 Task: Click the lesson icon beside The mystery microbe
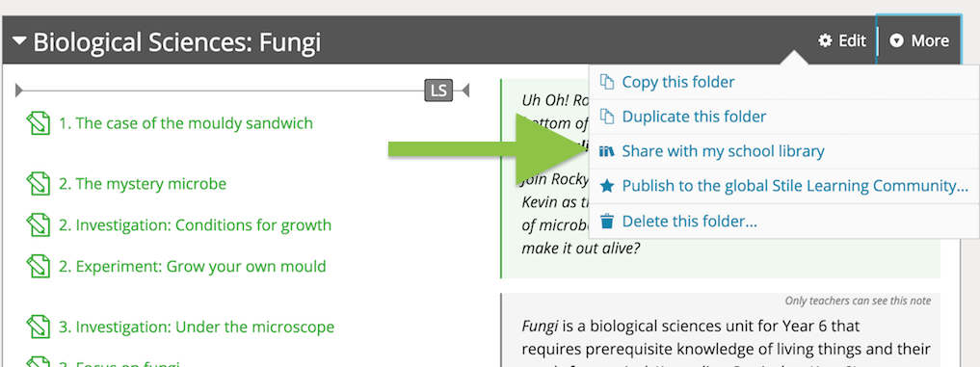(39, 184)
